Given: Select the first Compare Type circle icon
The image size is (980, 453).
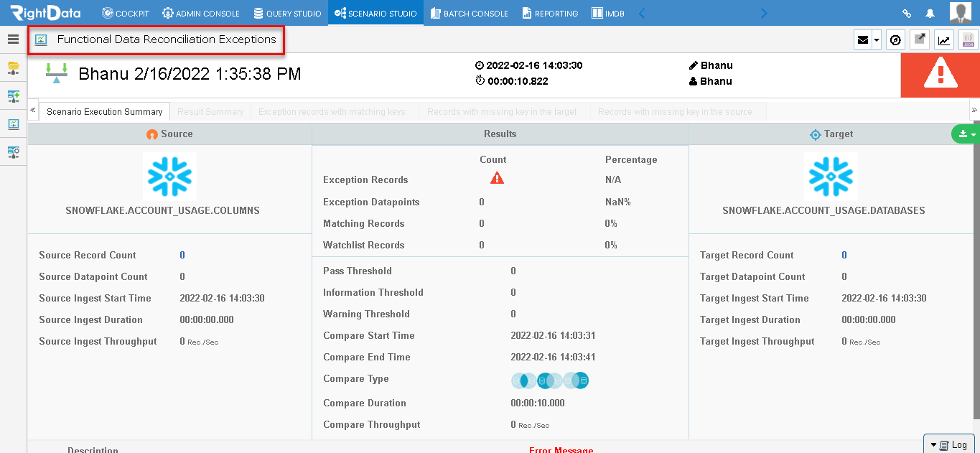Looking at the screenshot, I should click(523, 380).
